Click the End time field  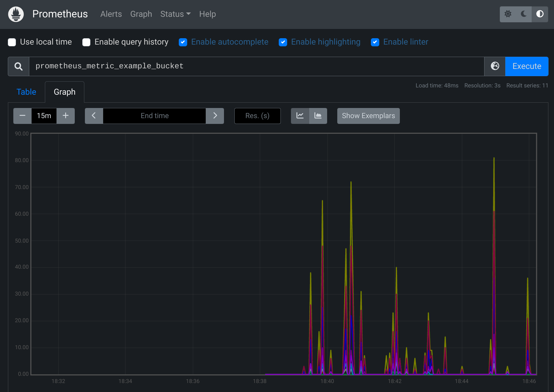point(154,116)
